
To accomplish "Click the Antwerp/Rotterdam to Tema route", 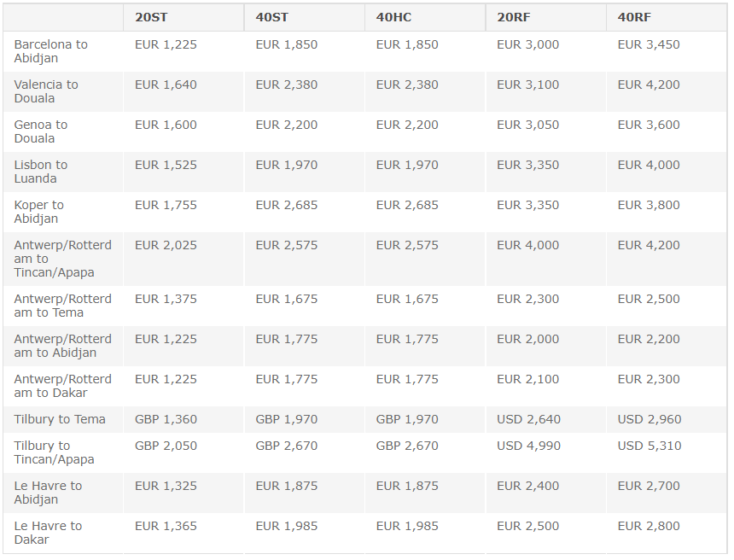I will (x=62, y=306).
